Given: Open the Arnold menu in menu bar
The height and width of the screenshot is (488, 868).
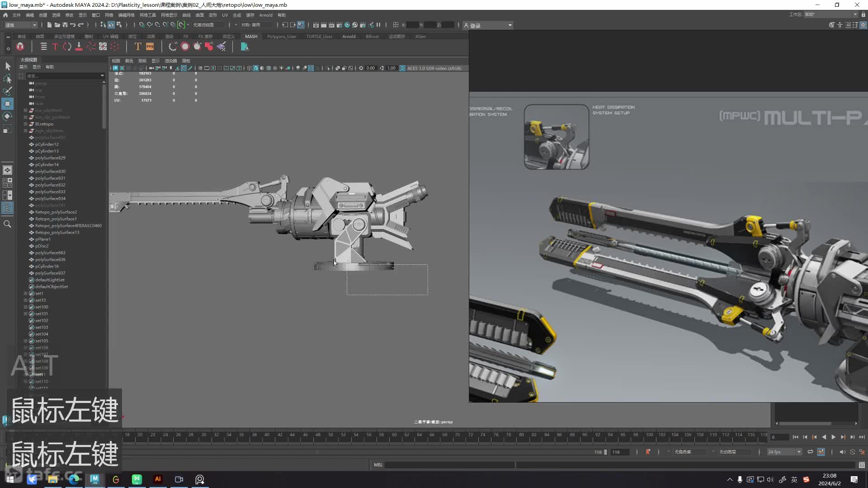Looking at the screenshot, I should click(266, 15).
